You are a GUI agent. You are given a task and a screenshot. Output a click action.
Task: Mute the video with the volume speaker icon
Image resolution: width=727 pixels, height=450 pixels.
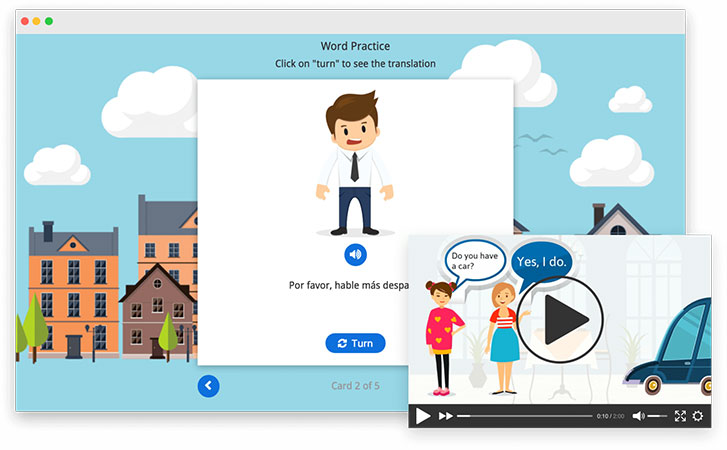(x=638, y=416)
